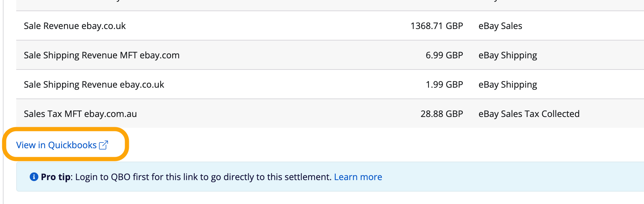Screen dimensions: 644x204
Task: Open the View in Quickbooks link
Action: click(x=62, y=145)
